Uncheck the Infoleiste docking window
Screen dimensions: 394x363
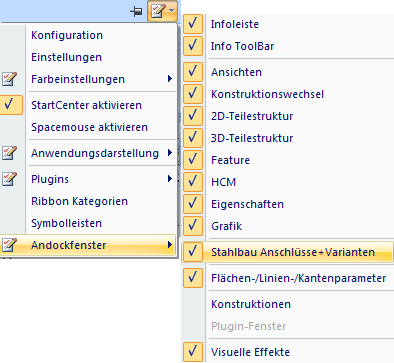193,24
